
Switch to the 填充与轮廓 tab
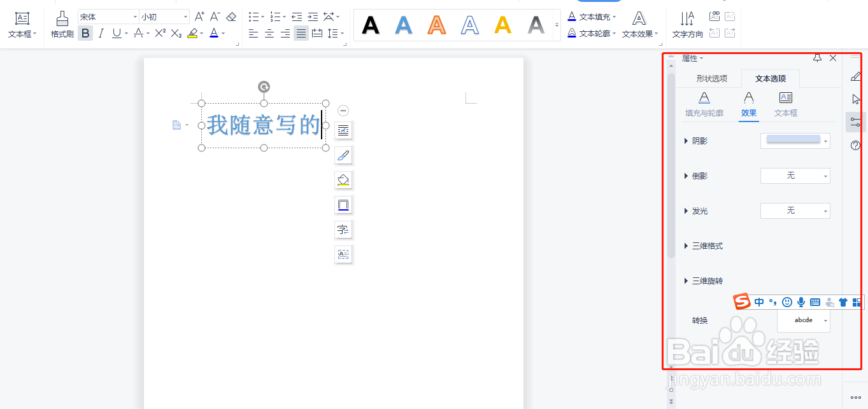click(704, 103)
